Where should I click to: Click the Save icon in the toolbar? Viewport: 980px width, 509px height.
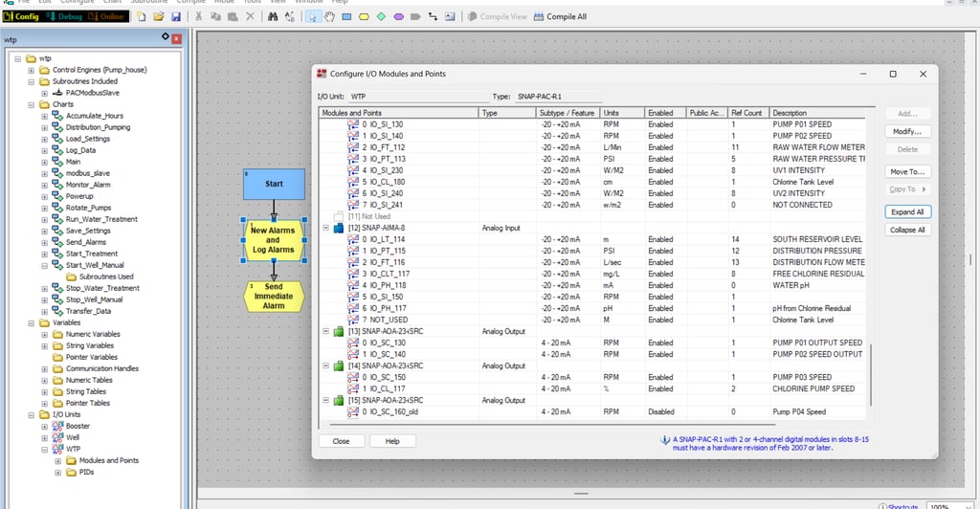[174, 17]
